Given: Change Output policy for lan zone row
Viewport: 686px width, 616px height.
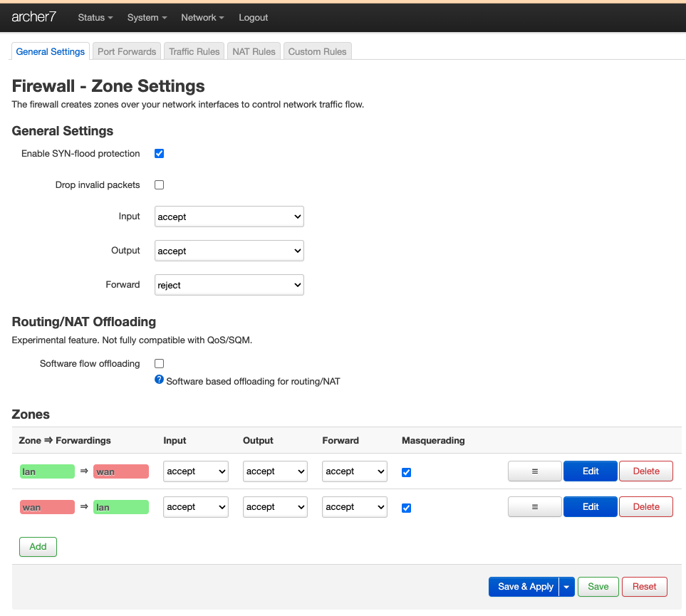Looking at the screenshot, I should [x=275, y=471].
